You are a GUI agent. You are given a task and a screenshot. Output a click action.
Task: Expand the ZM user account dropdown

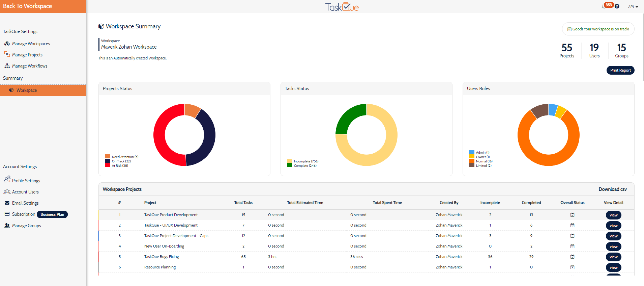(633, 6)
